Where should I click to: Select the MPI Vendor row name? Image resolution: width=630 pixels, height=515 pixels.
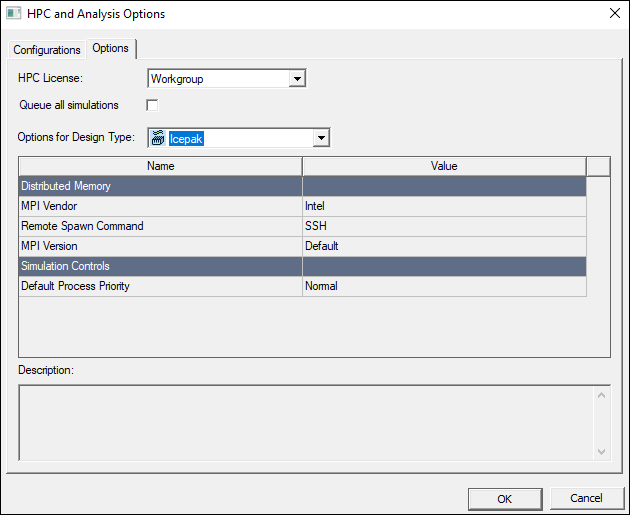click(x=161, y=206)
